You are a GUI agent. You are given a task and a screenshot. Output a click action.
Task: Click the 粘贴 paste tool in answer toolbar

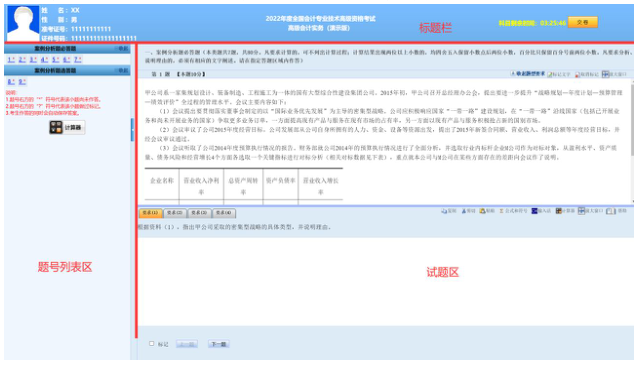click(487, 211)
